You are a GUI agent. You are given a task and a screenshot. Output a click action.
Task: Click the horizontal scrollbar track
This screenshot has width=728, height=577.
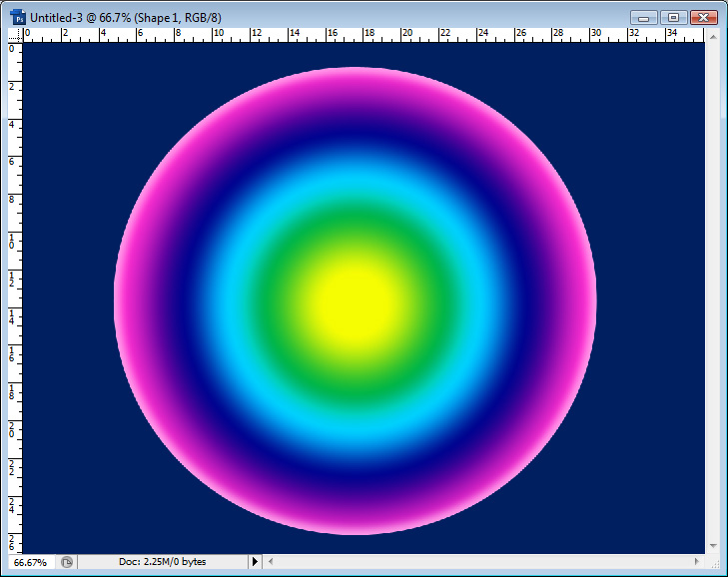tap(479, 562)
